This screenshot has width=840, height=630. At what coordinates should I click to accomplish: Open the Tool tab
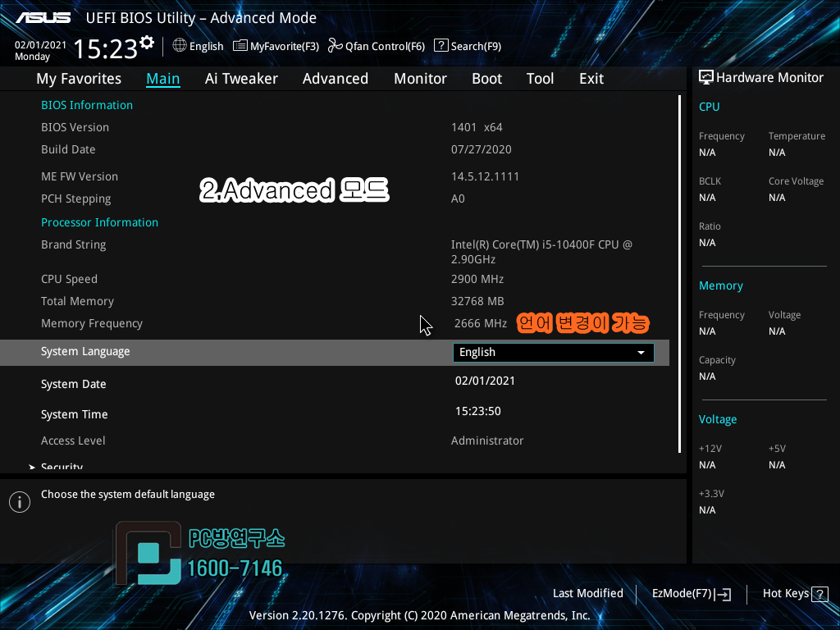540,79
